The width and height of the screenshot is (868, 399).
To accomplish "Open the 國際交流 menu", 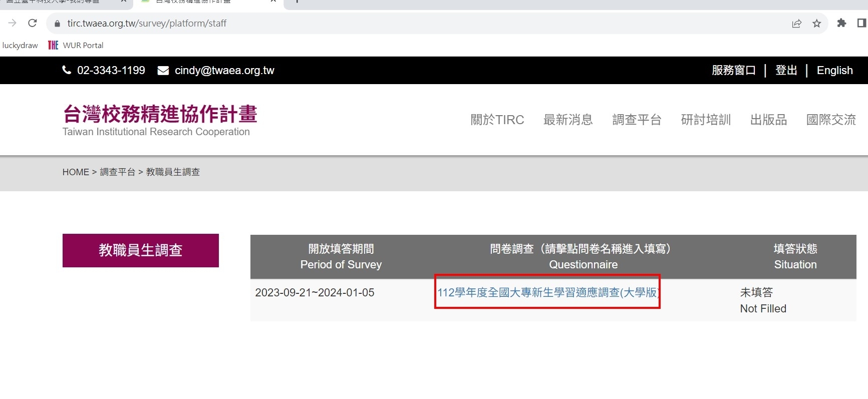I will (831, 120).
